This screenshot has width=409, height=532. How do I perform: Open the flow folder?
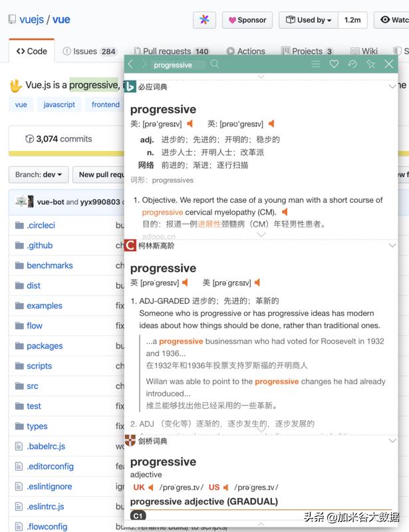point(35,326)
